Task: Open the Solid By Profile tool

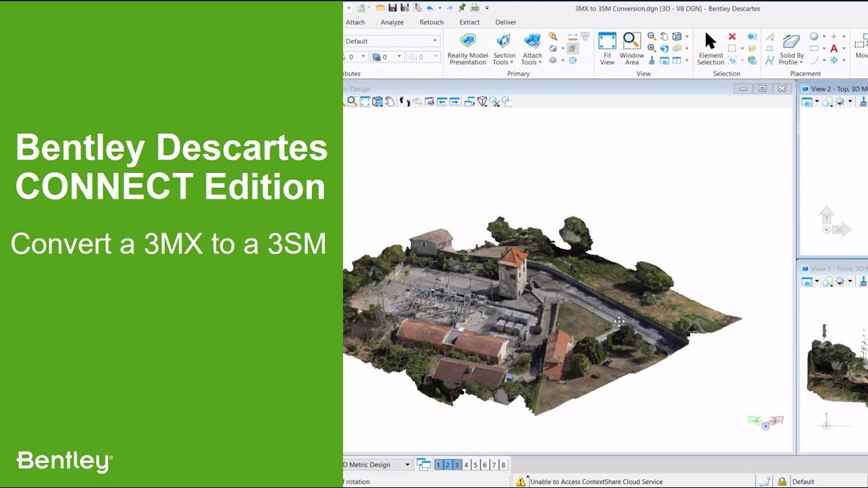Action: pyautogui.click(x=791, y=49)
